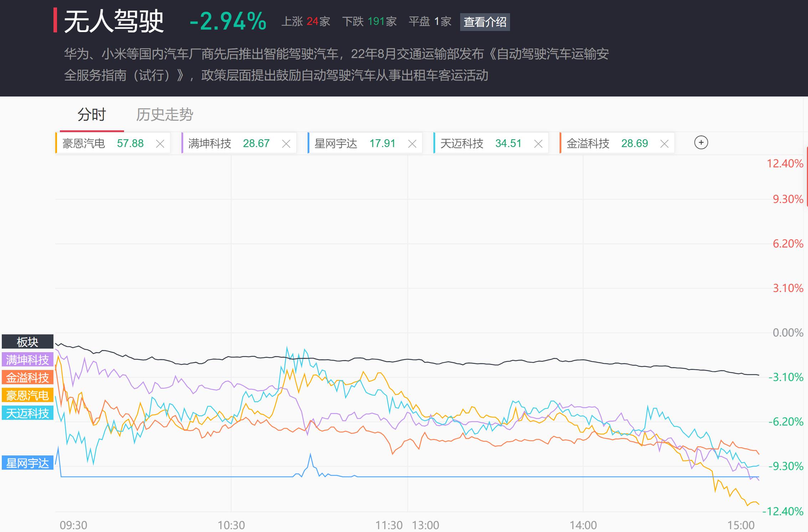
Task: Click the 星网宇达 blue legend label
Action: point(27,463)
